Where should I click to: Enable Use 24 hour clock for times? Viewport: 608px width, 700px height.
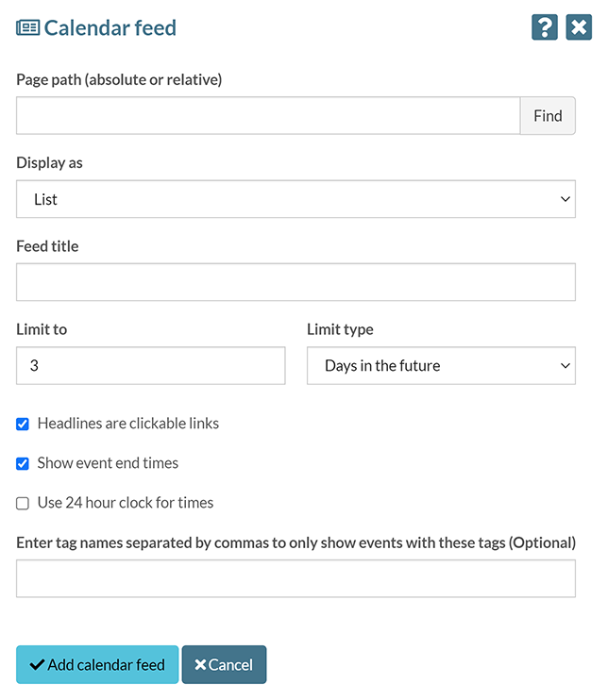23,504
